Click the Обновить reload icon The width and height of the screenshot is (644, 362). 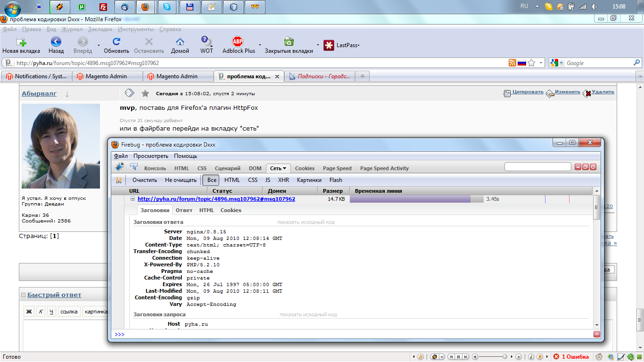click(116, 41)
